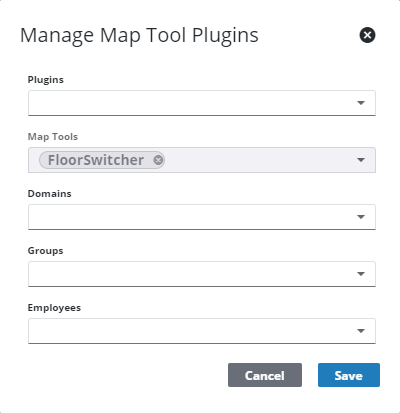Close the Manage Map Tool Plugins dialog
400x413 pixels.
[367, 35]
